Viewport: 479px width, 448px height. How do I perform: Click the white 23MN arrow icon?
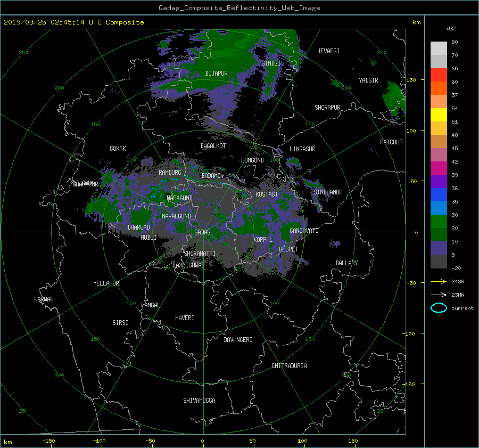(439, 295)
